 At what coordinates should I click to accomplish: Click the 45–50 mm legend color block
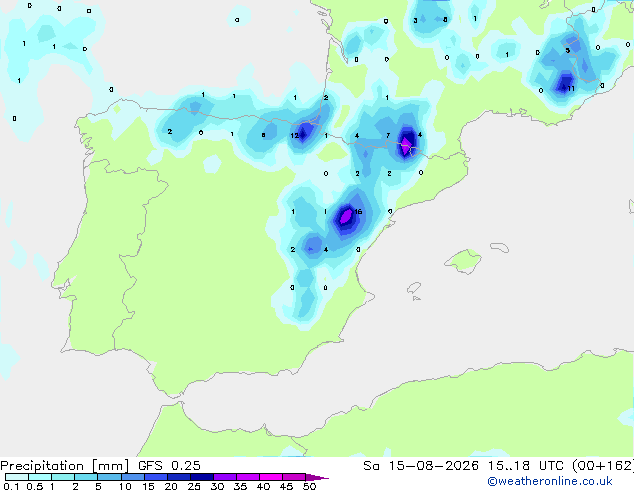click(294, 477)
